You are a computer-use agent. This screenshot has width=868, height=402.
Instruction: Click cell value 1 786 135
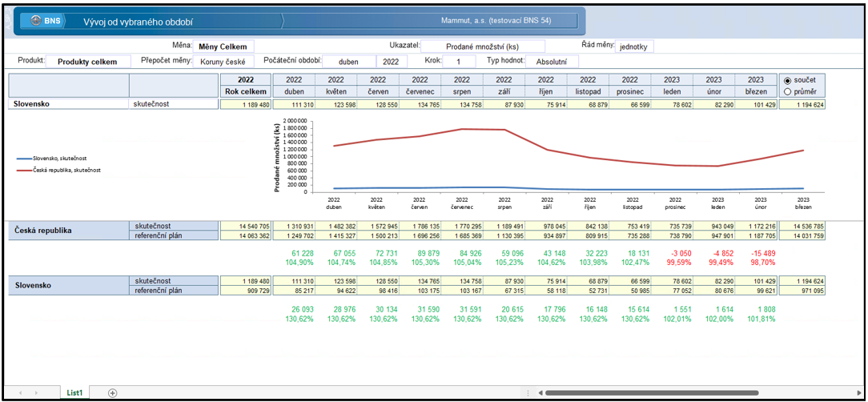coord(420,226)
